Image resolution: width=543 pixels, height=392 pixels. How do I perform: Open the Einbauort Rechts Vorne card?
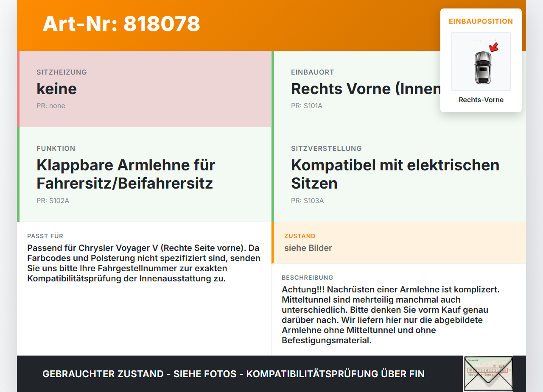click(399, 89)
